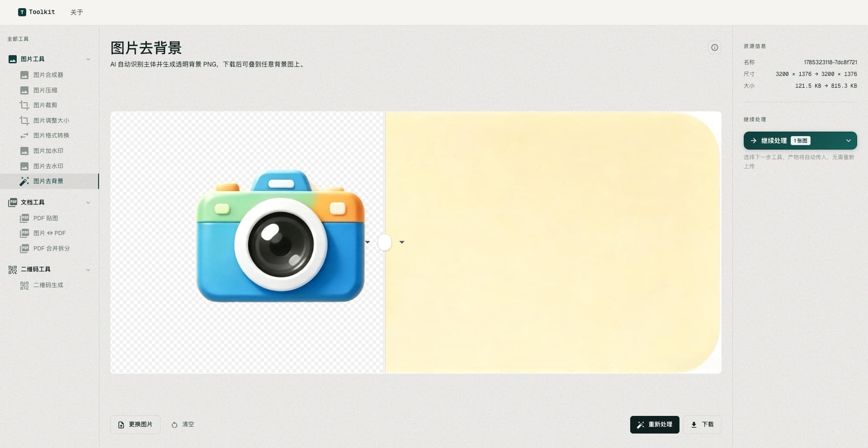The width and height of the screenshot is (868, 448).
Task: Click file name 1785323118-7dc8f721
Action: (x=830, y=62)
